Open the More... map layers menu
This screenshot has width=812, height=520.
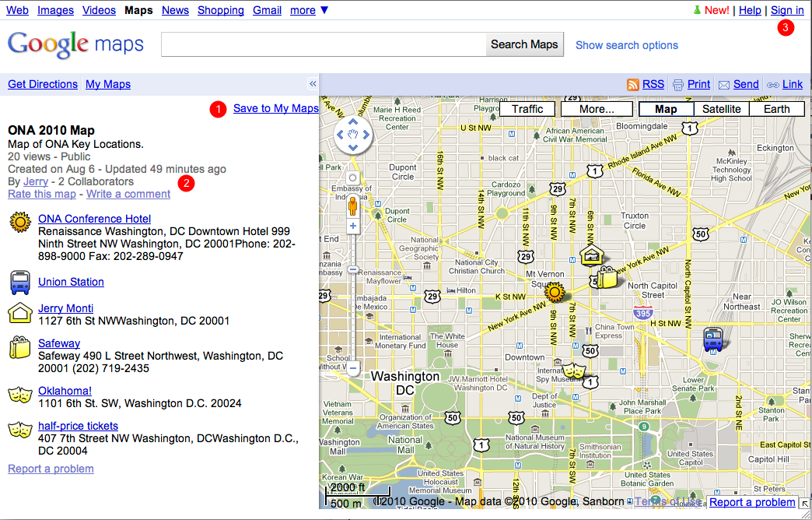point(597,109)
